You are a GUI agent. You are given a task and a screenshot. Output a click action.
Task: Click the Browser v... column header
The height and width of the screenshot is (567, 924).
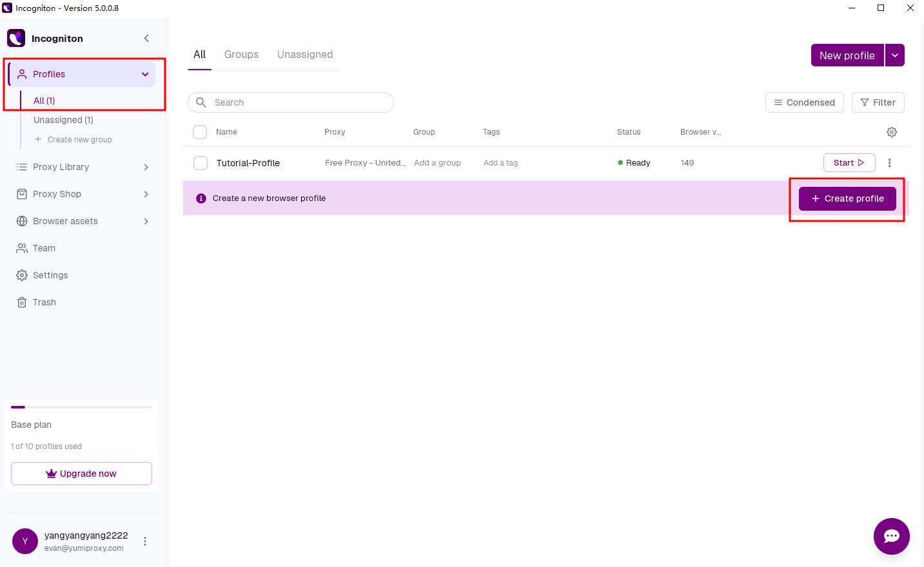(x=701, y=132)
